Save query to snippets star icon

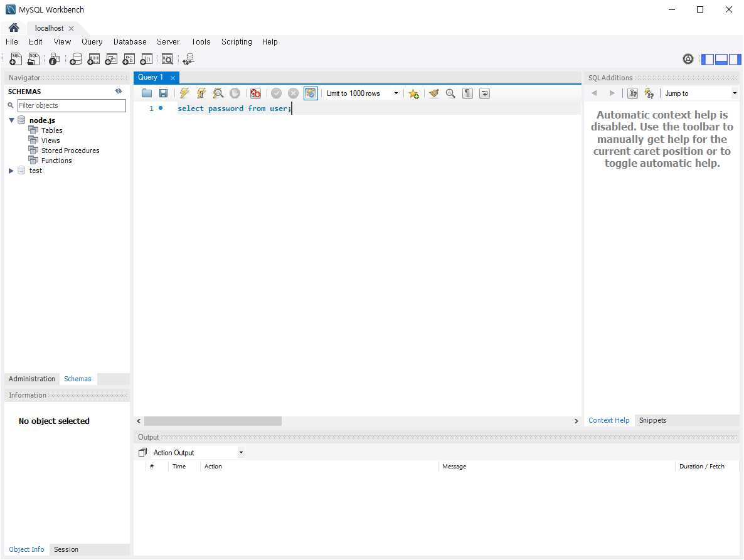414,94
